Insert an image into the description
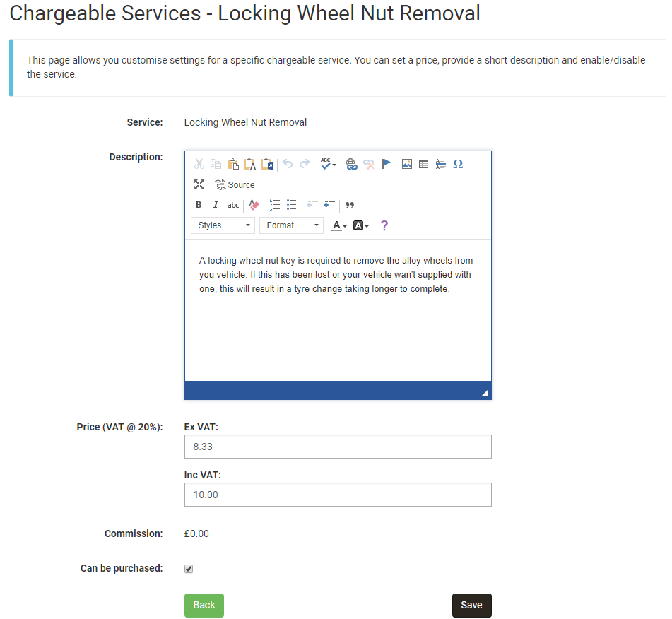This screenshot has width=672, height=619. (407, 164)
